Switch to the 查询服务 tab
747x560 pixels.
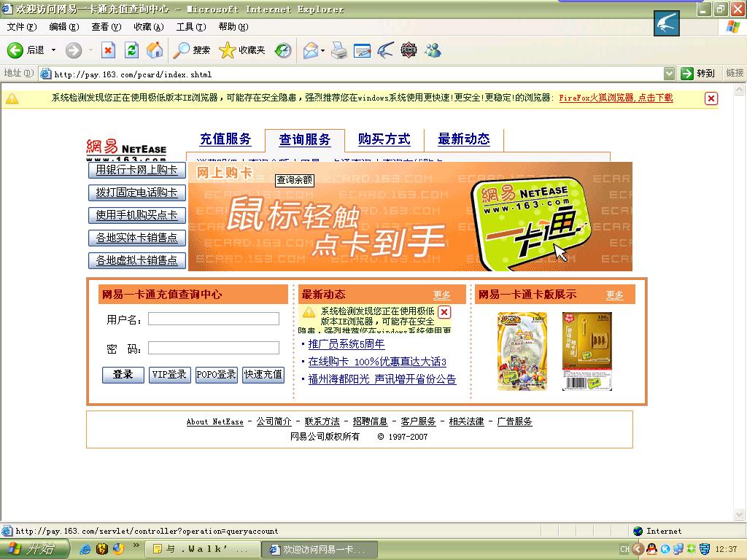coord(305,139)
